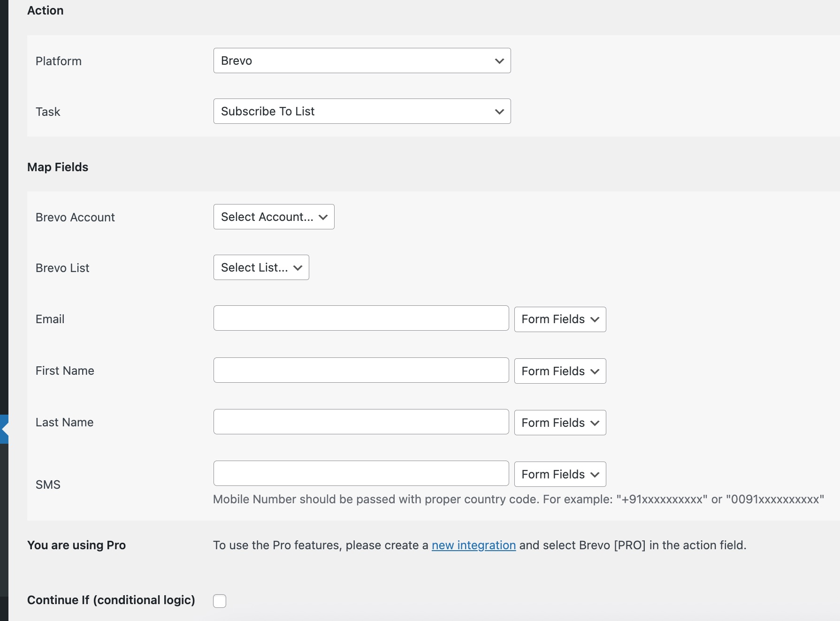
Task: Click the Last Name text input field
Action: tap(361, 422)
